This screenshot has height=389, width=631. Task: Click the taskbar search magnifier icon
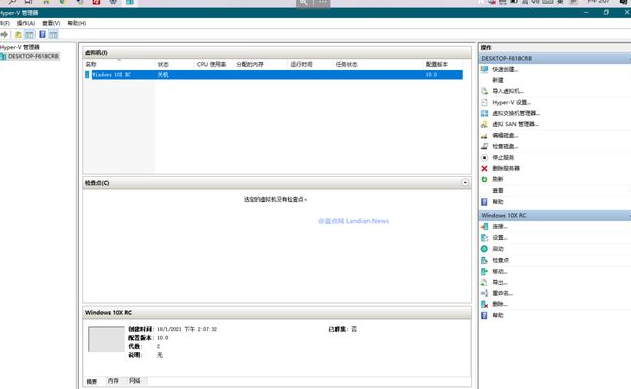coord(12,2)
